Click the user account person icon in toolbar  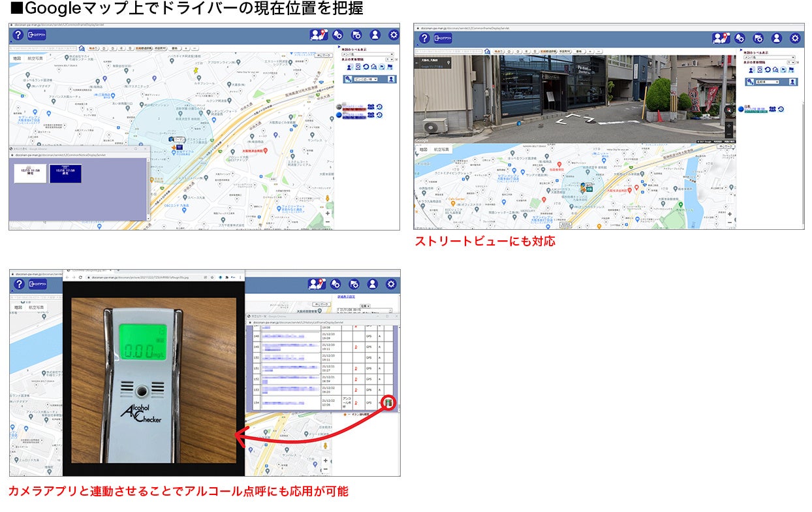375,35
